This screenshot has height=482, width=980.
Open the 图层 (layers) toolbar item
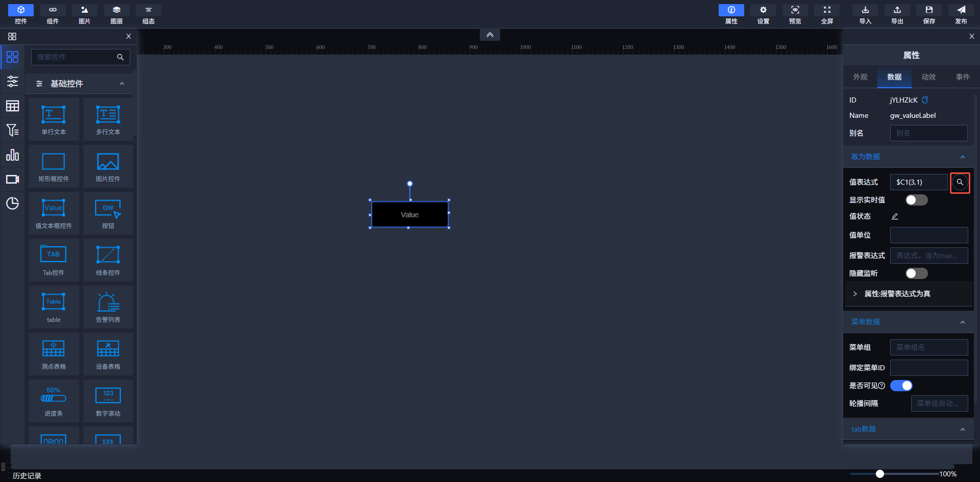116,14
